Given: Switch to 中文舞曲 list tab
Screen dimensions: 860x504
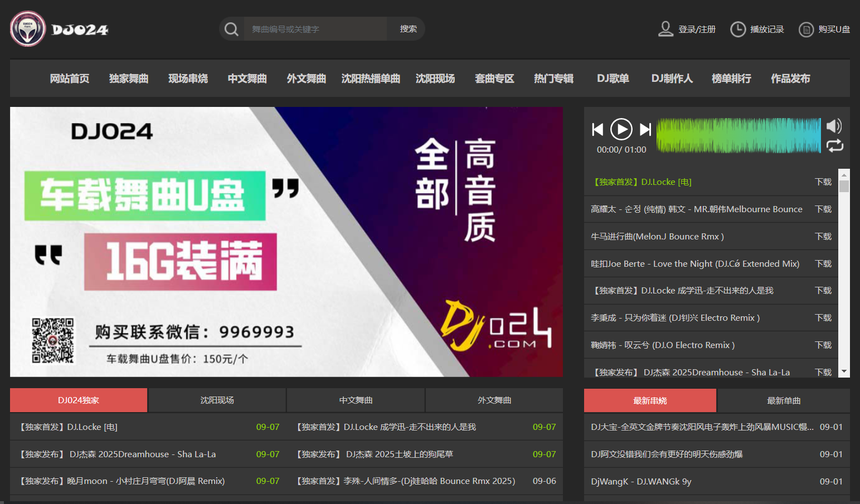Looking at the screenshot, I should coord(356,400).
